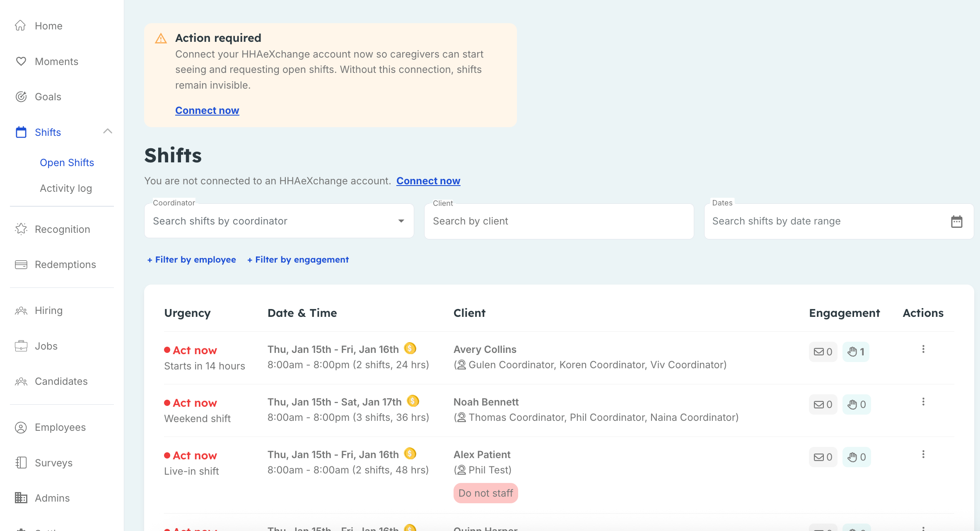The image size is (980, 531).
Task: Focus the Search shifts by coordinator field
Action: click(x=279, y=221)
